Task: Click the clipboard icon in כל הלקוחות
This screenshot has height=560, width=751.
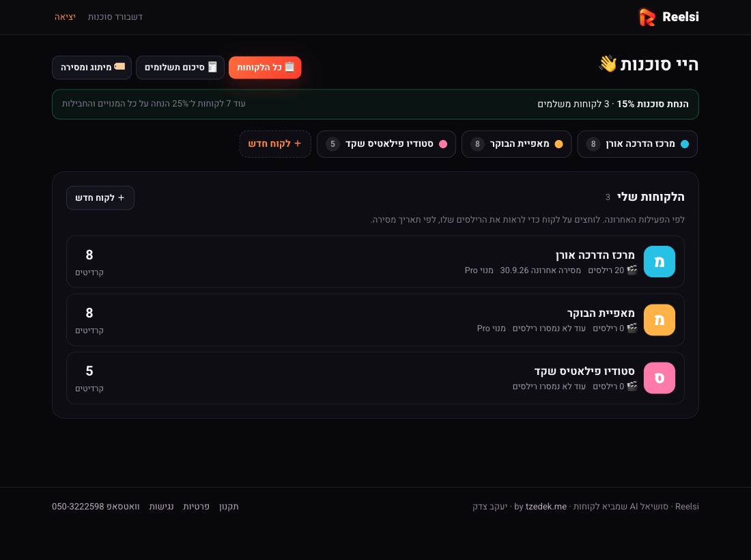Action: tap(289, 67)
